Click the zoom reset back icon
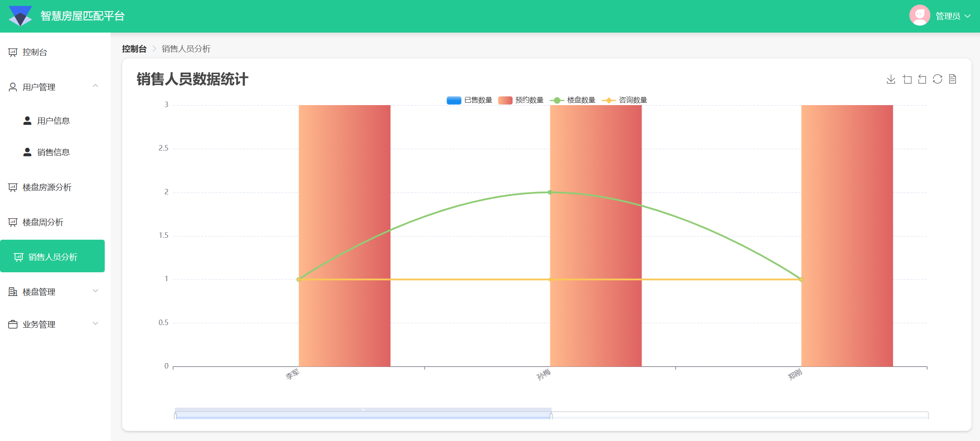Viewport: 980px width, 441px height. pos(922,79)
